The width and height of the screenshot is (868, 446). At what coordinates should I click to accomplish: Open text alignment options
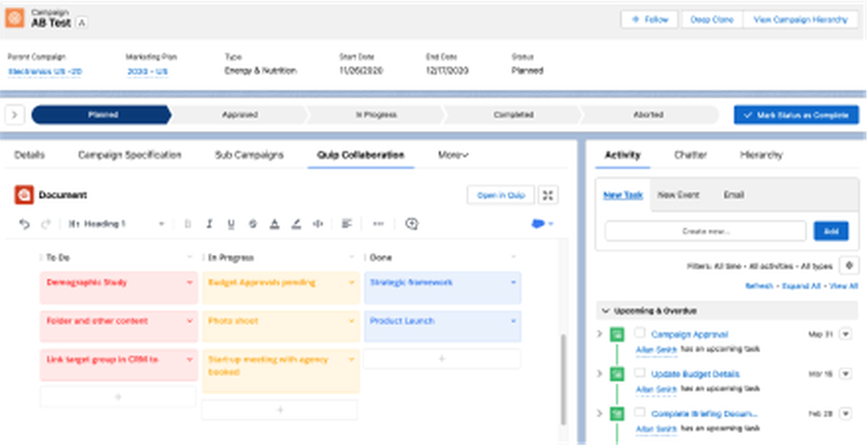coord(347,224)
